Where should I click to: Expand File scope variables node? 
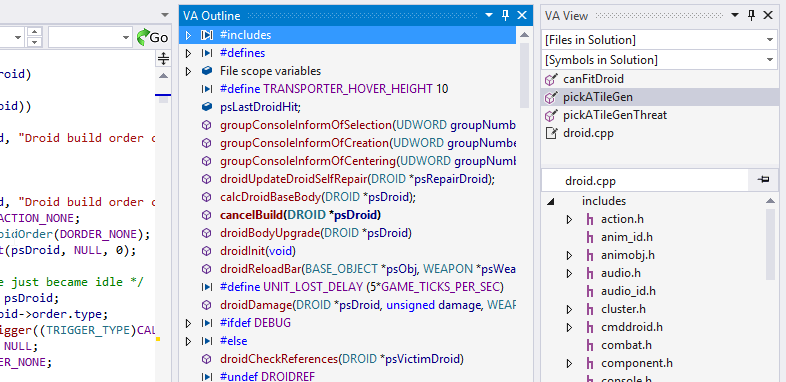pyautogui.click(x=188, y=71)
